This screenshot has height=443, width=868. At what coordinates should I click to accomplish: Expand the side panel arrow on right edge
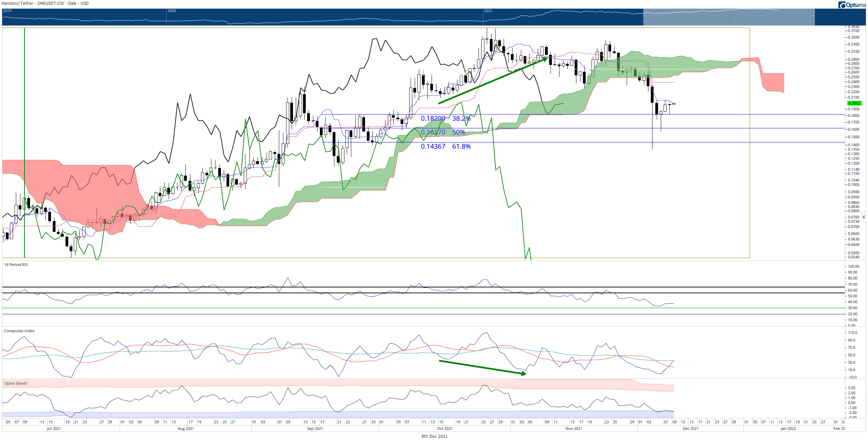pos(864,217)
